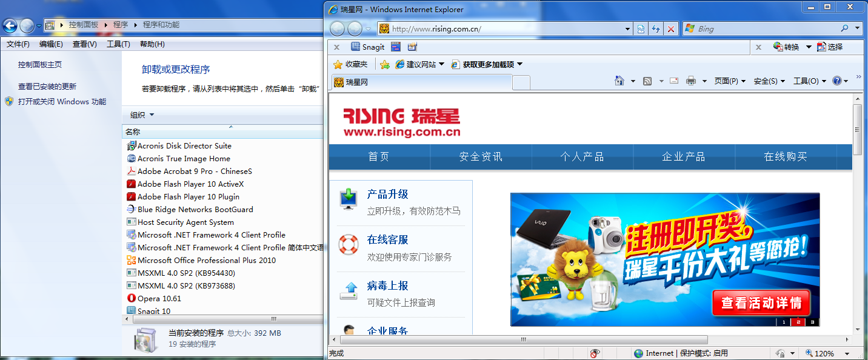The height and width of the screenshot is (360, 868).
Task: Open the 组织 dropdown in Programs window
Action: (142, 115)
